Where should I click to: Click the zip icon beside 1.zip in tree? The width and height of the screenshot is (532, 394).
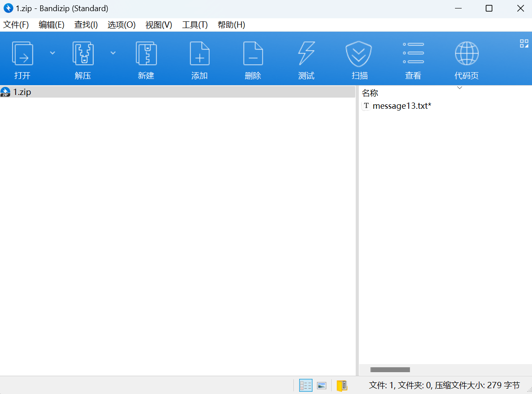click(5, 92)
